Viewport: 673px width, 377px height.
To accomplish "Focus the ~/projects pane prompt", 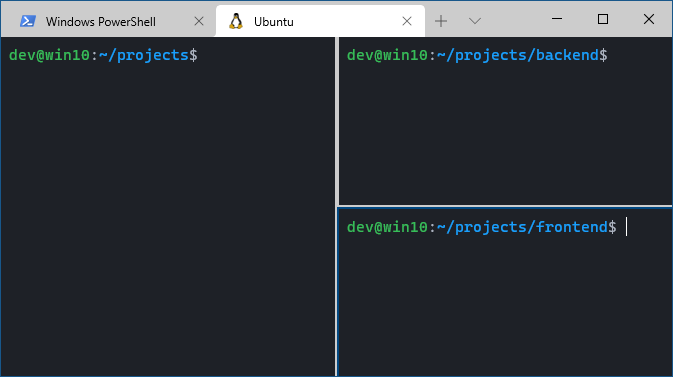I will click(x=103, y=55).
